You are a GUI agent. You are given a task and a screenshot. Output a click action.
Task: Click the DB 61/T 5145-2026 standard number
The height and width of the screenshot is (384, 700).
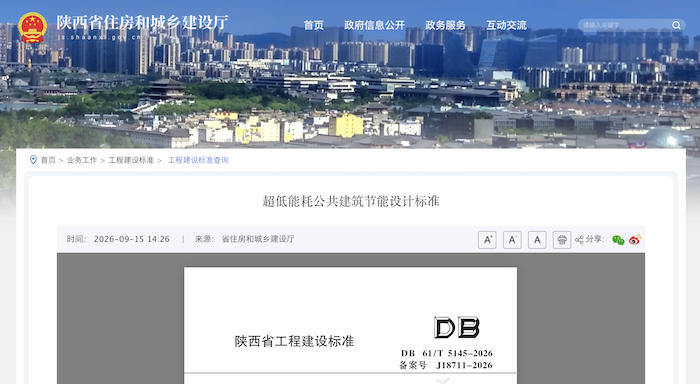point(446,353)
